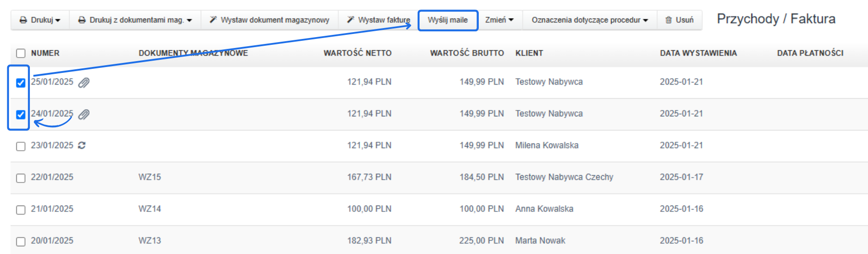Open warehouse document WZ14
Image resolution: width=868 pixels, height=254 pixels.
(x=150, y=209)
